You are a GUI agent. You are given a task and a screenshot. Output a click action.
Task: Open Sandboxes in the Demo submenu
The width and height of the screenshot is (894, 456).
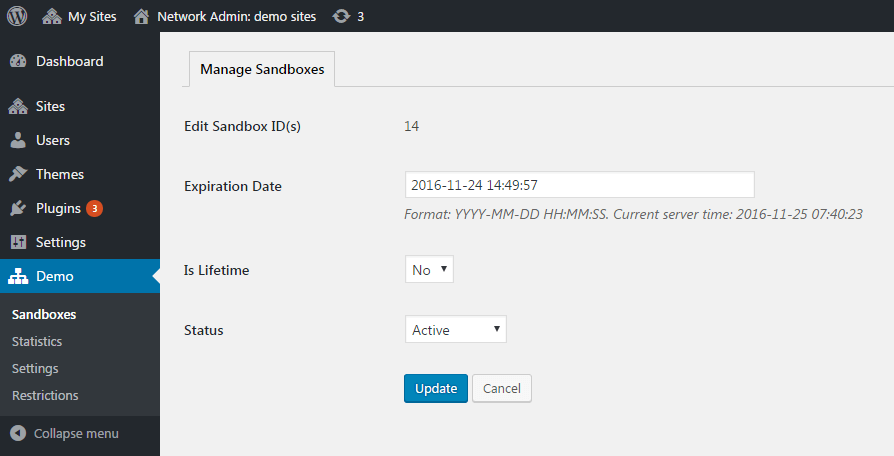click(x=44, y=315)
